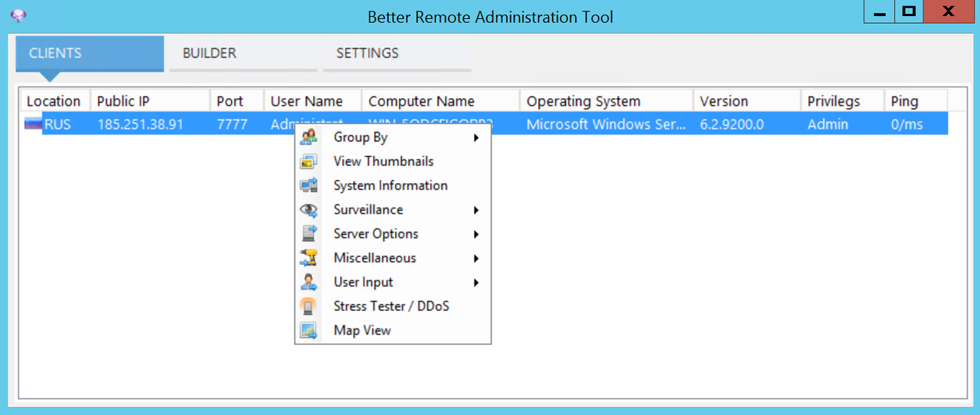Click the Group By menu icon

[309, 138]
